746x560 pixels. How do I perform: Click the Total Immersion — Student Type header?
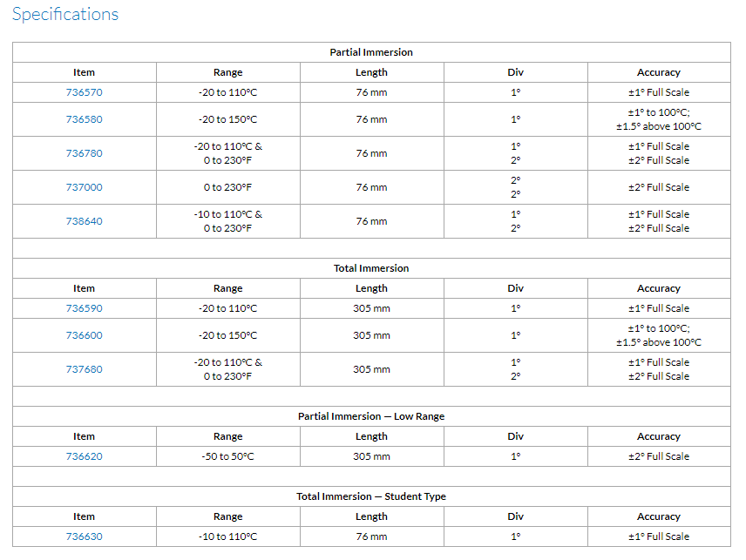tap(371, 496)
